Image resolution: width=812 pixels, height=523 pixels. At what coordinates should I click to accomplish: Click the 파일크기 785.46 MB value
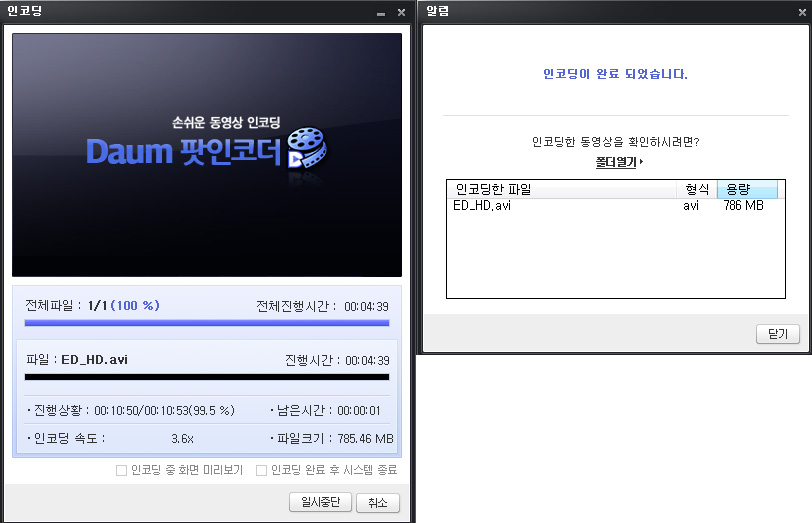coord(366,439)
